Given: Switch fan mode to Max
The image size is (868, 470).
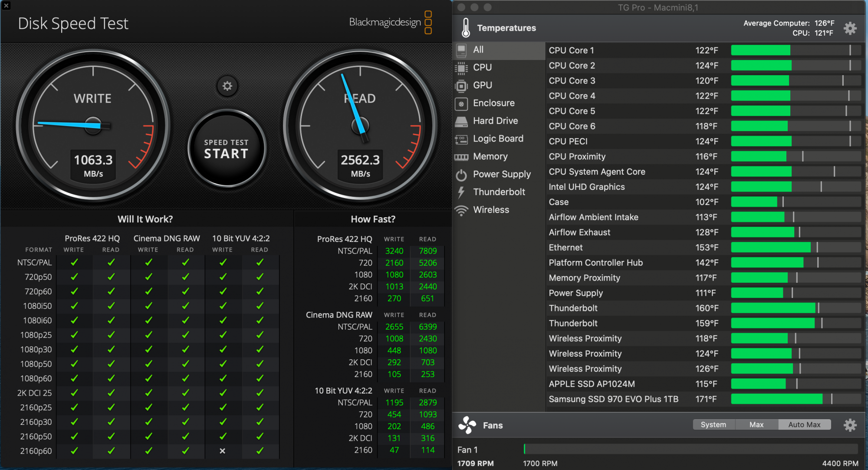Looking at the screenshot, I should point(756,424).
